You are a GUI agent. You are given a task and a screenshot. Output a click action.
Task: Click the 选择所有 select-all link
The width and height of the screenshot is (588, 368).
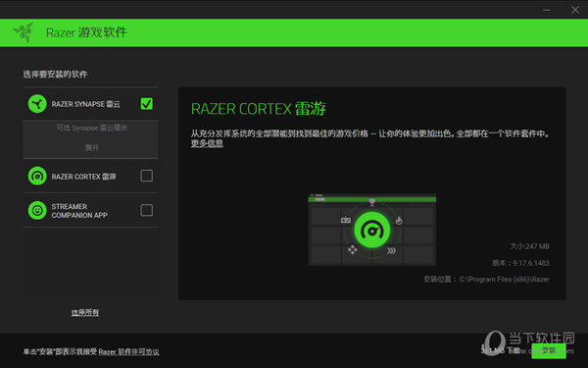click(85, 312)
